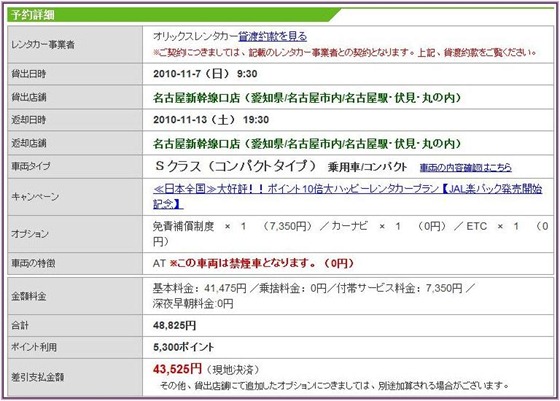Select the 返却店舗 row label
This screenshot has height=401, width=560.
coord(29,143)
